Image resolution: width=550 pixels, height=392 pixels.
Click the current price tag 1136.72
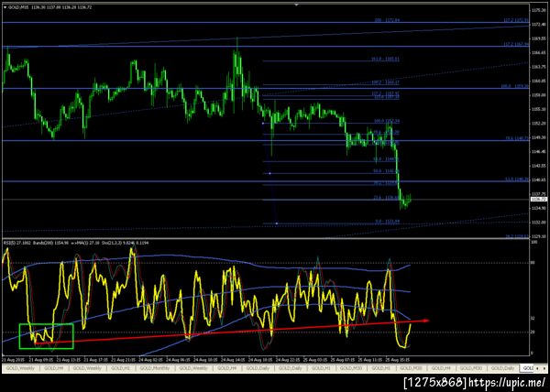click(x=539, y=199)
